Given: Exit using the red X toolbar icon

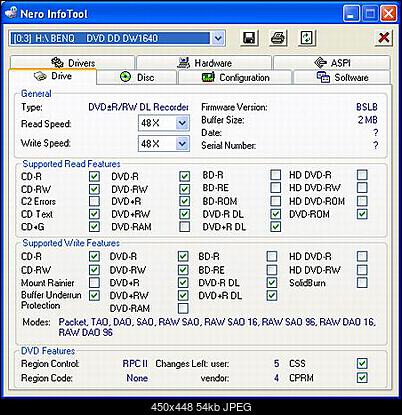Looking at the screenshot, I should 384,38.
